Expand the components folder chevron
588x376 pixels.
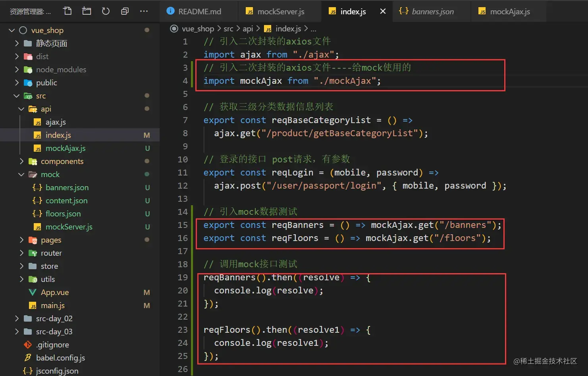click(21, 161)
